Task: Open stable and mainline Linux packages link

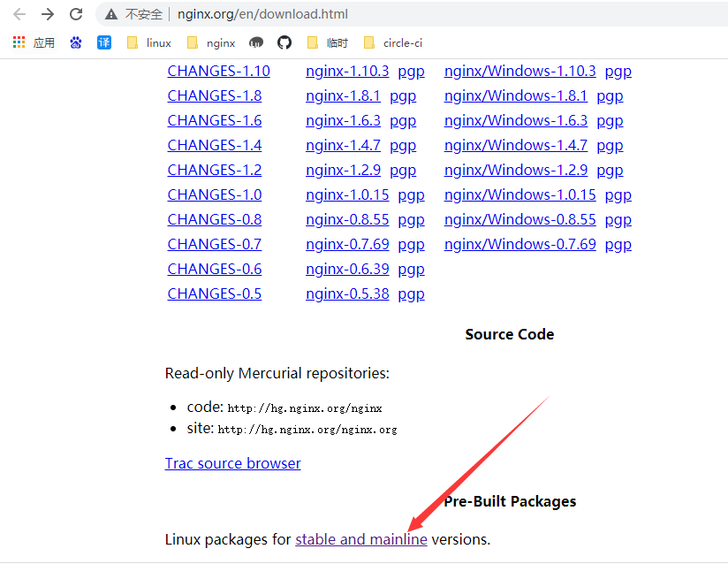Action: 361,539
